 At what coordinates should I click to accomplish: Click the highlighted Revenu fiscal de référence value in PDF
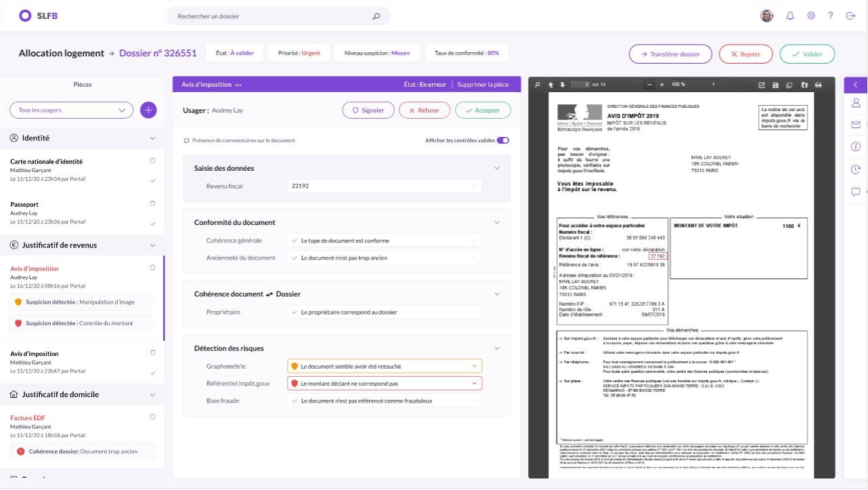(x=657, y=256)
